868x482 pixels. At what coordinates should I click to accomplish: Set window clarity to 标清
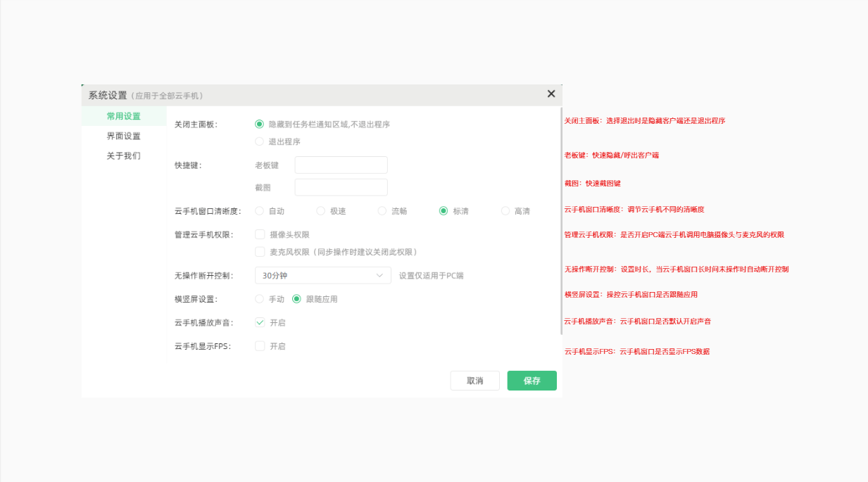pyautogui.click(x=444, y=210)
